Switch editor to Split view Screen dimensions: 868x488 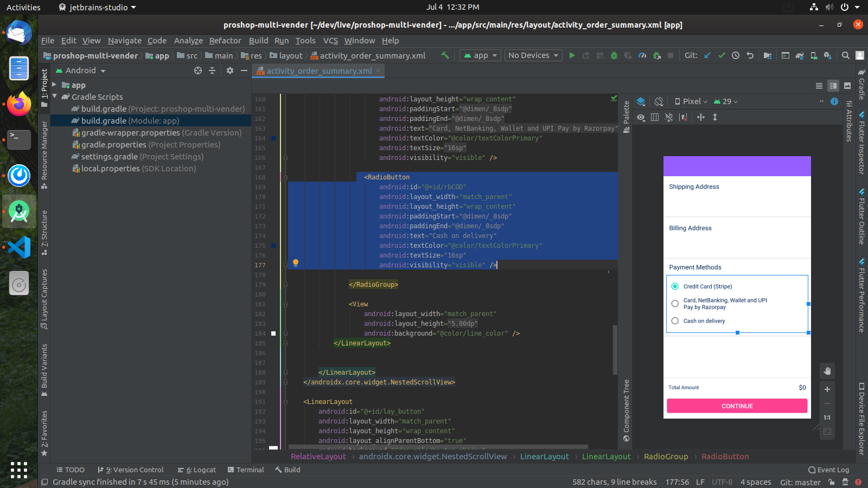coord(833,86)
